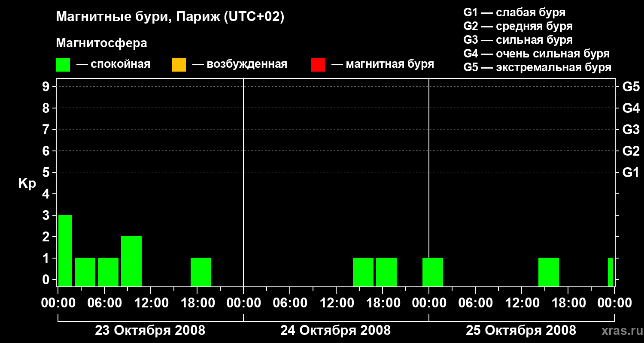This screenshot has height=343, width=644.
Task: Click the midnight bar starting 25 October
Action: [x=433, y=272]
